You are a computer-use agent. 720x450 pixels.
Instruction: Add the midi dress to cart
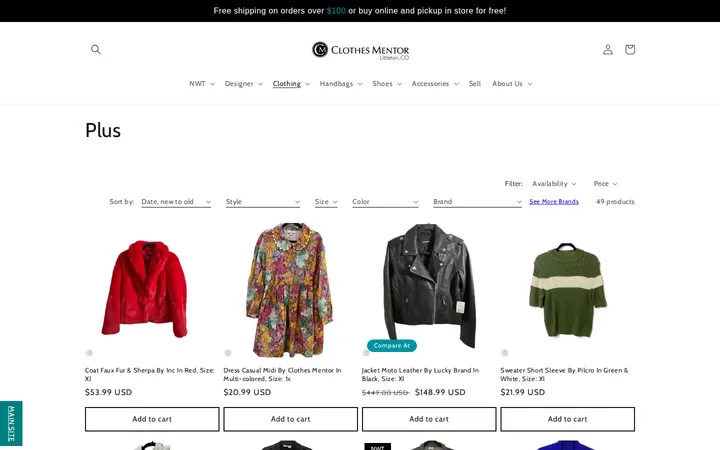290,419
